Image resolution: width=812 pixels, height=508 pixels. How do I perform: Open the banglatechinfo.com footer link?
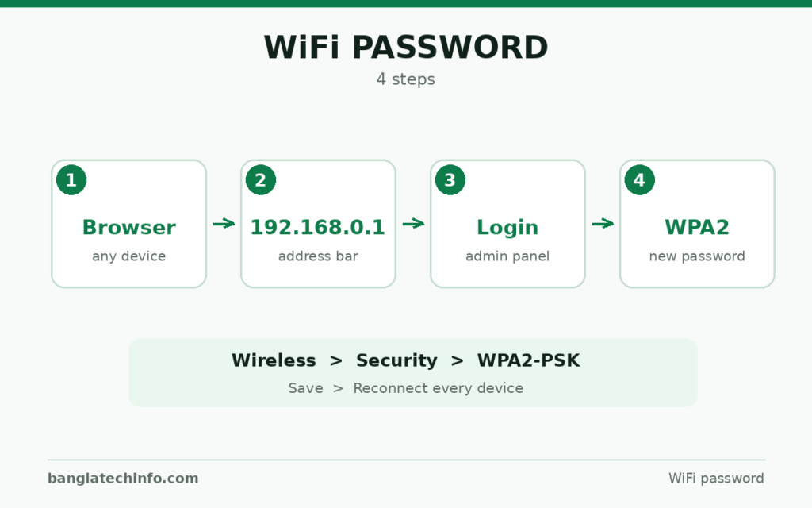coord(123,479)
